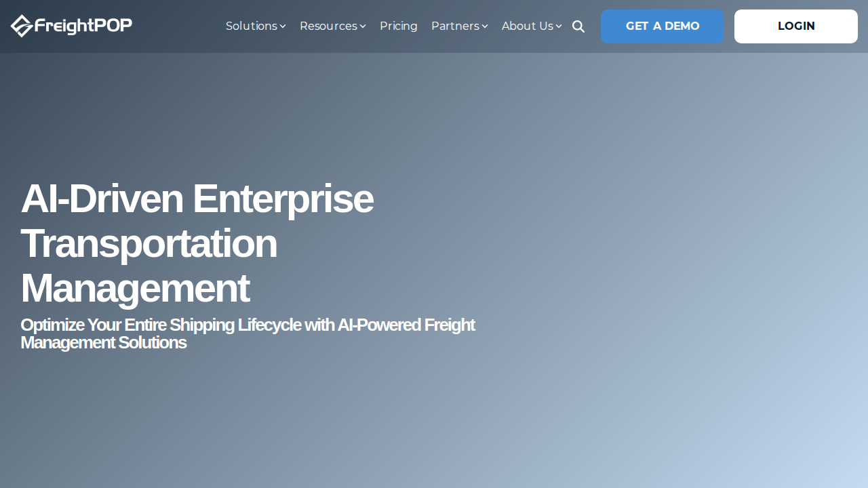868x488 pixels.
Task: Expand the About Us chevron arrow
Action: (x=559, y=26)
